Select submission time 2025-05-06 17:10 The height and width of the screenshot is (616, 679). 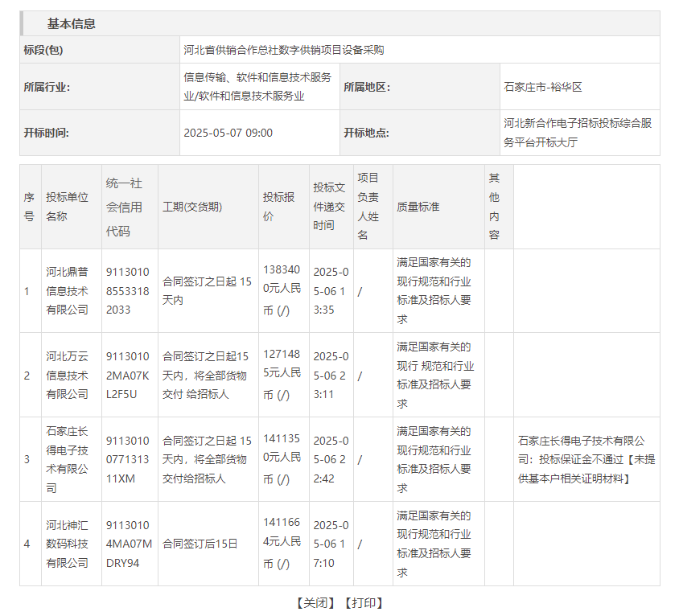[331, 544]
